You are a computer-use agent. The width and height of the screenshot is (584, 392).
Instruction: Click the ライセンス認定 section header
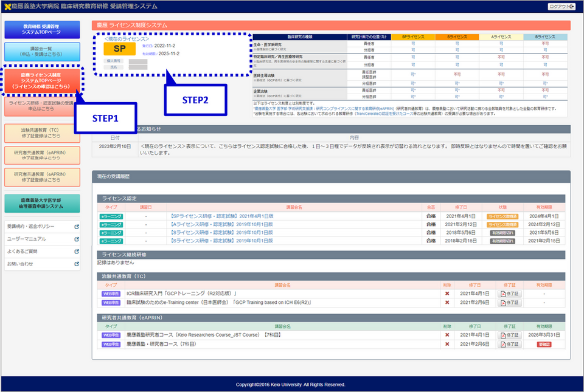coord(331,198)
